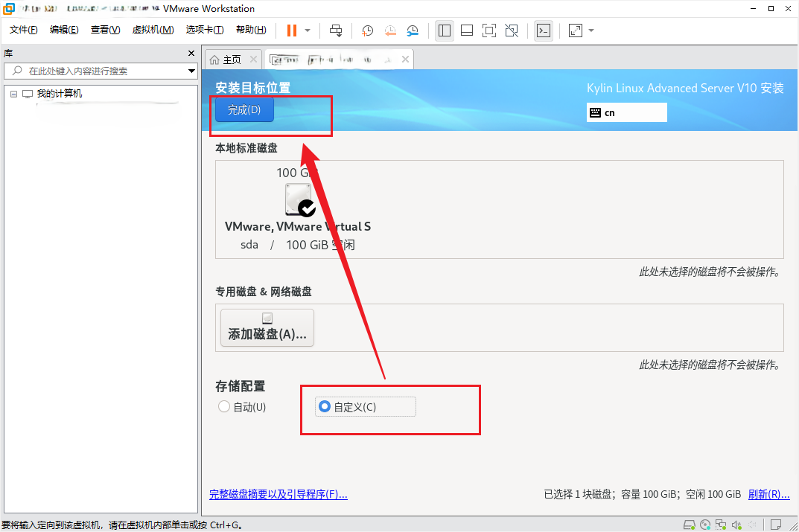The image size is (799, 532).
Task: Select 我的计算机 in the library tree
Action: click(59, 94)
